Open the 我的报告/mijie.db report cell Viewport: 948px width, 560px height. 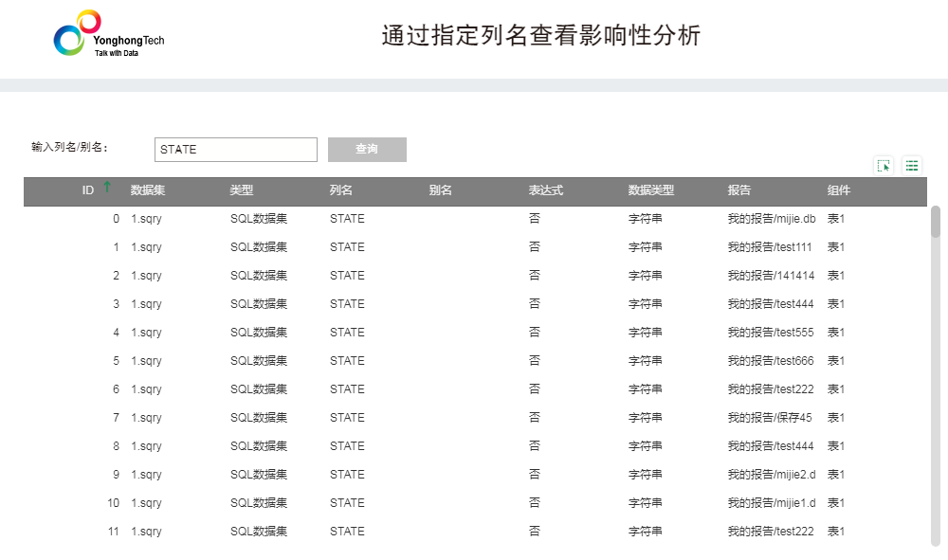(771, 219)
